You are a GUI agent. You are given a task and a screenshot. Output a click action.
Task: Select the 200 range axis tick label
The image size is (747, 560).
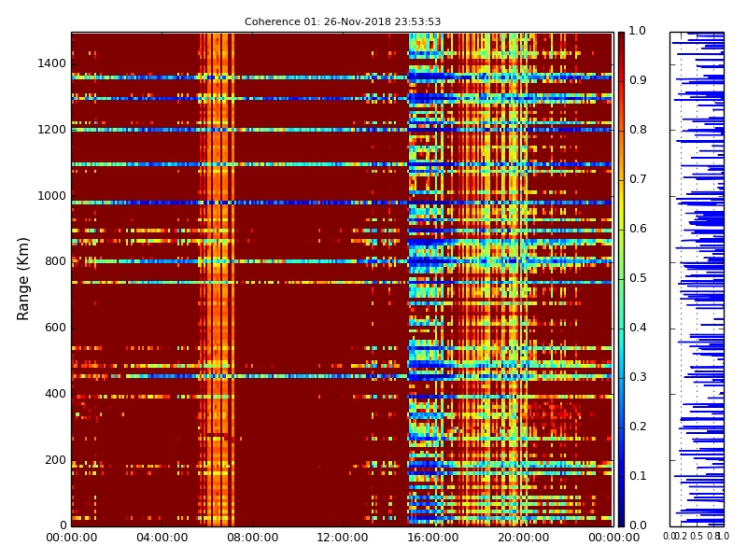pos(55,460)
